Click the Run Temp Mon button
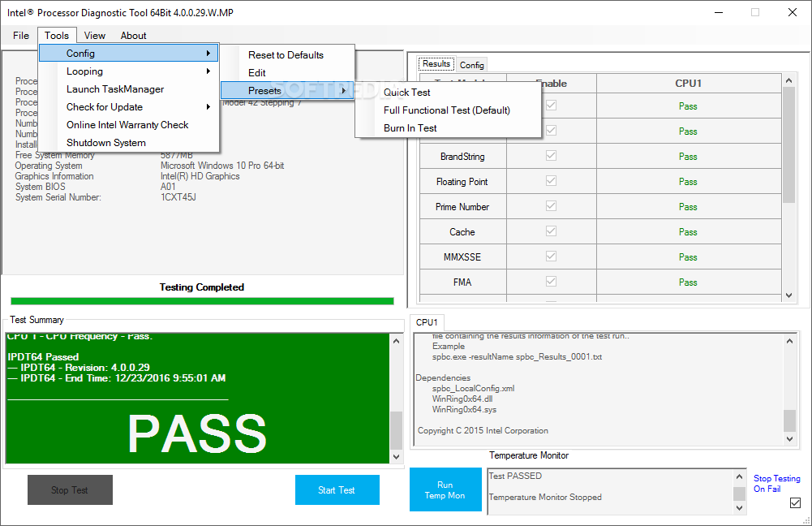This screenshot has width=812, height=526. (x=445, y=489)
